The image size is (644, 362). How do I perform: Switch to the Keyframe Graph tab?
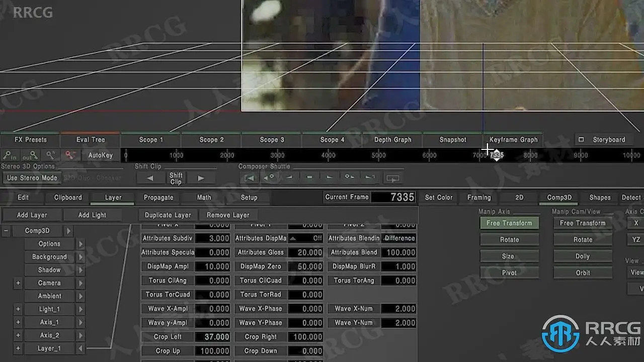[x=513, y=140]
